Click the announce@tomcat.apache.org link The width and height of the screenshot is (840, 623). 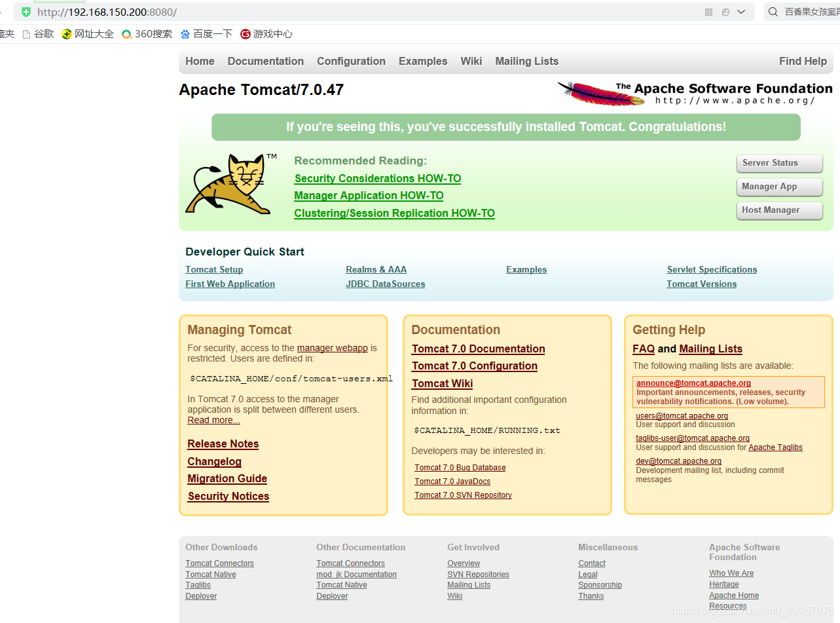tap(693, 383)
